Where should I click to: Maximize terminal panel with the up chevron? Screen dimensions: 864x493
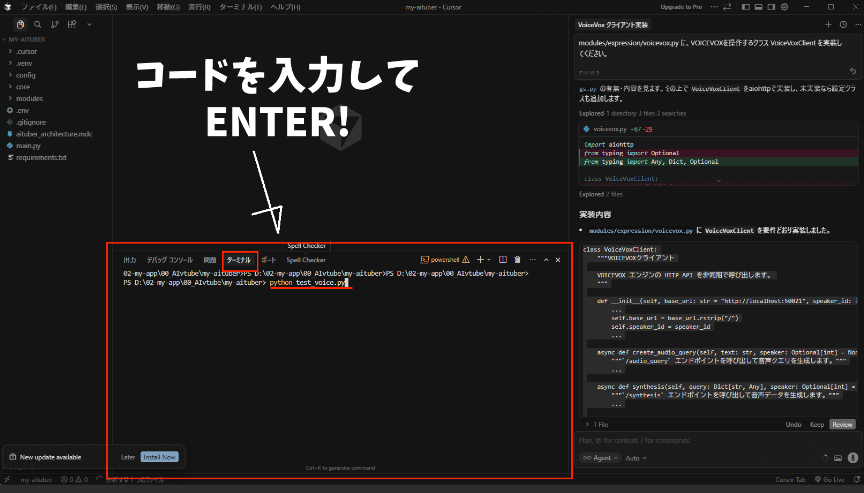pos(546,259)
